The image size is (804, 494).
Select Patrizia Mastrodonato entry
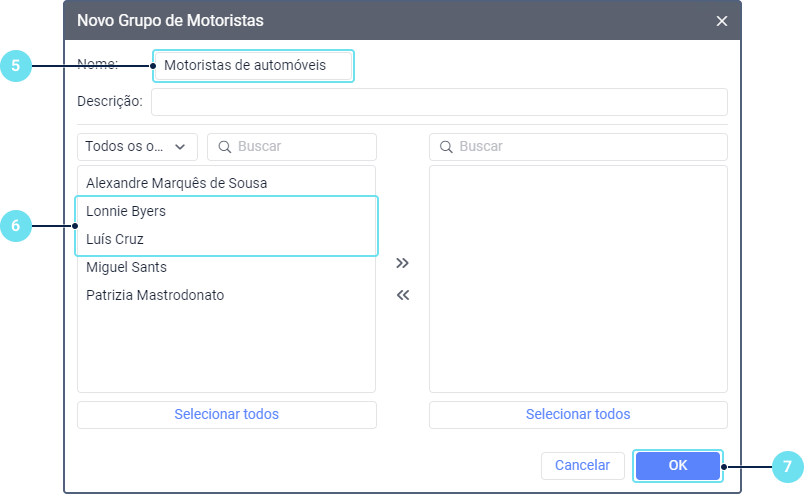click(x=155, y=295)
